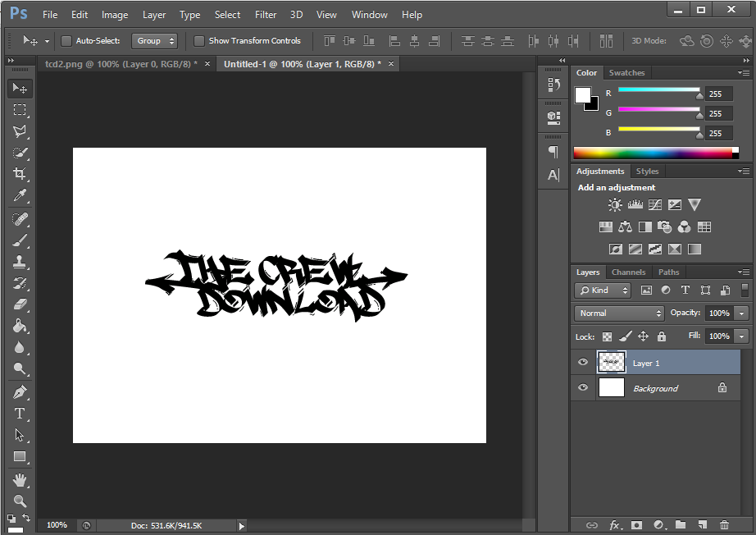Viewport: 756px width, 535px height.
Task: Pick the Pen tool in toolbar
Action: pos(20,392)
